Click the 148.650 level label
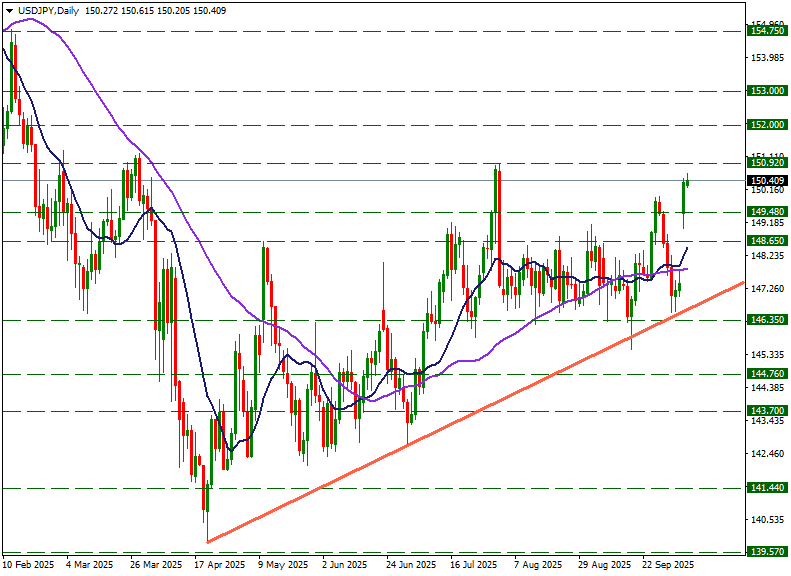The height and width of the screenshot is (576, 791). pos(765,241)
